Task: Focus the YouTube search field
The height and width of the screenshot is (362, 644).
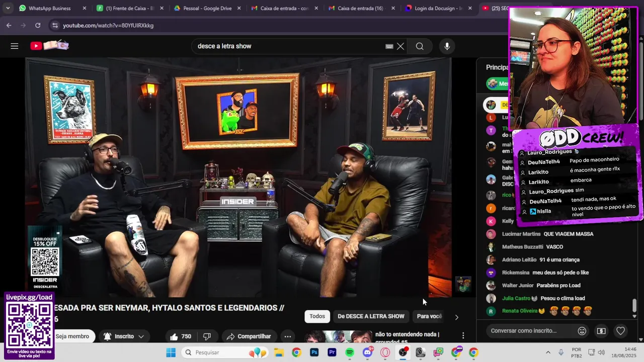Action: click(x=289, y=46)
